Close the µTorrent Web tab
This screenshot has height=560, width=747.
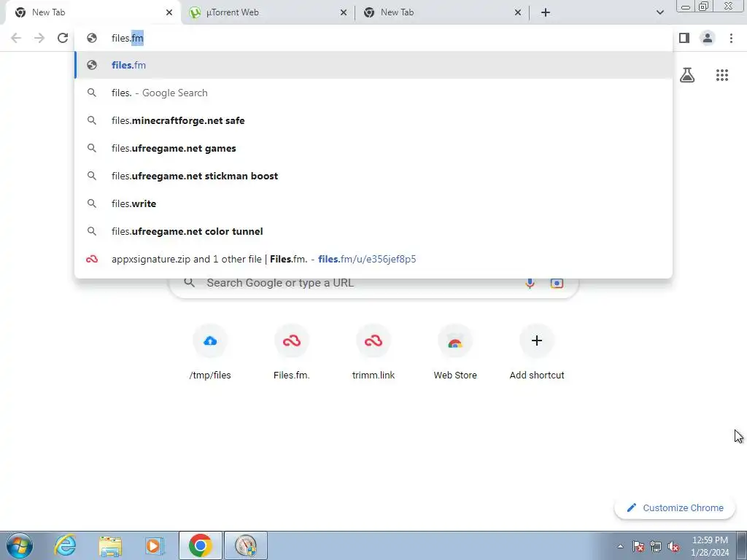point(344,12)
